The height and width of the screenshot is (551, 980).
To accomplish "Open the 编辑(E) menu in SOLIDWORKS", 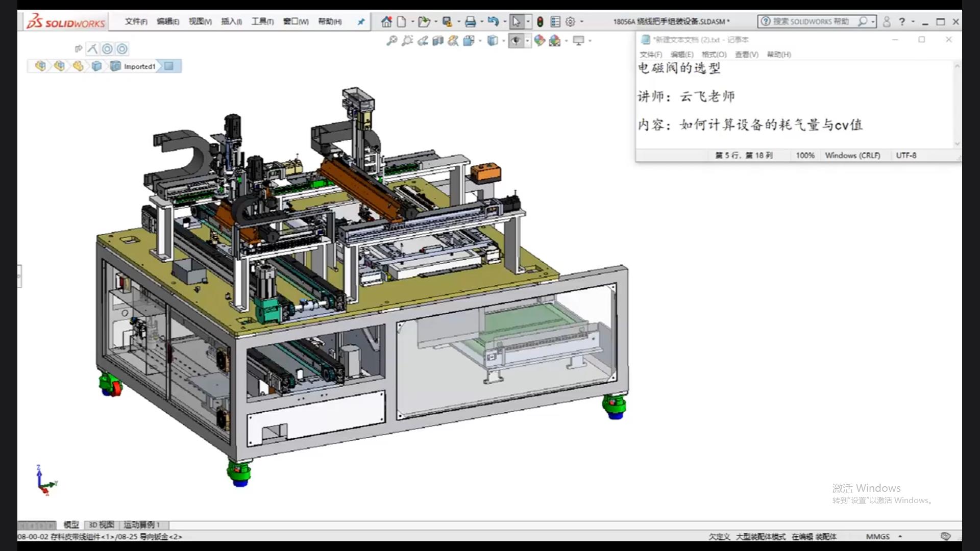I will pyautogui.click(x=168, y=21).
